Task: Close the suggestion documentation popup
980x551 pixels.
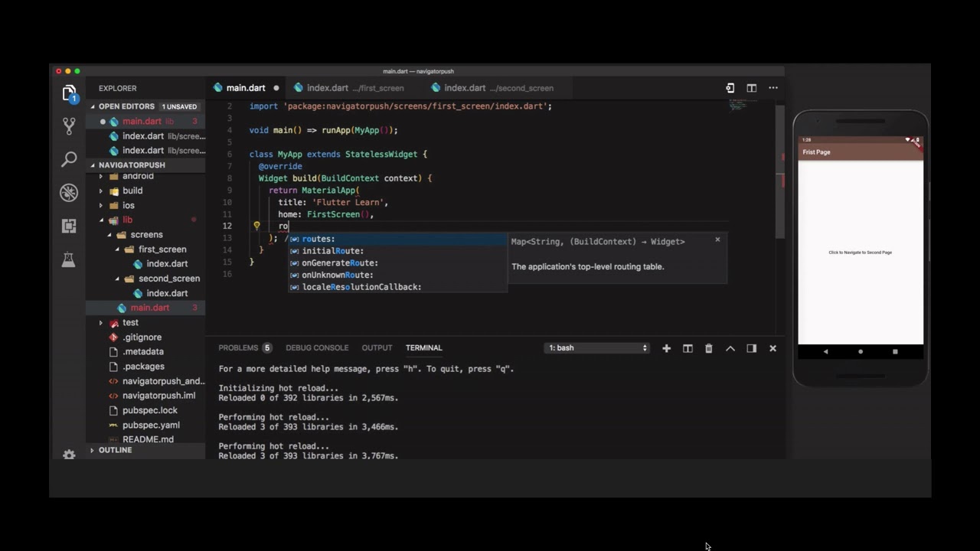Action: click(717, 240)
